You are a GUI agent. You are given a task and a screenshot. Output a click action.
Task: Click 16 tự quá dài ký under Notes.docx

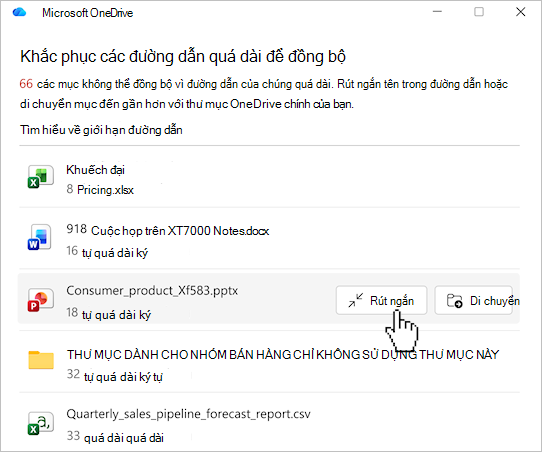click(x=107, y=252)
